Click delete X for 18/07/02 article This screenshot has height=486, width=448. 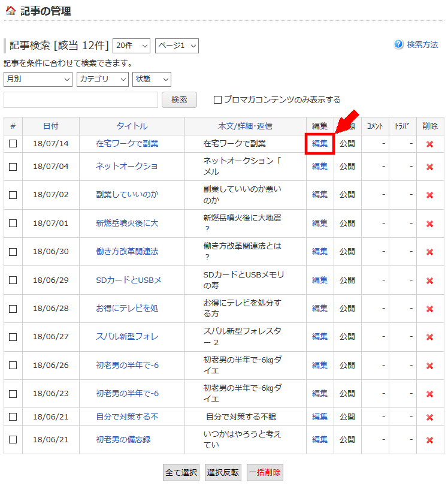[x=429, y=195]
